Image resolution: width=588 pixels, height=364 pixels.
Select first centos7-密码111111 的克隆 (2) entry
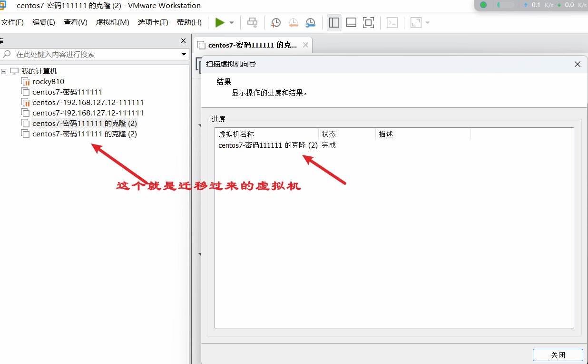coord(85,123)
